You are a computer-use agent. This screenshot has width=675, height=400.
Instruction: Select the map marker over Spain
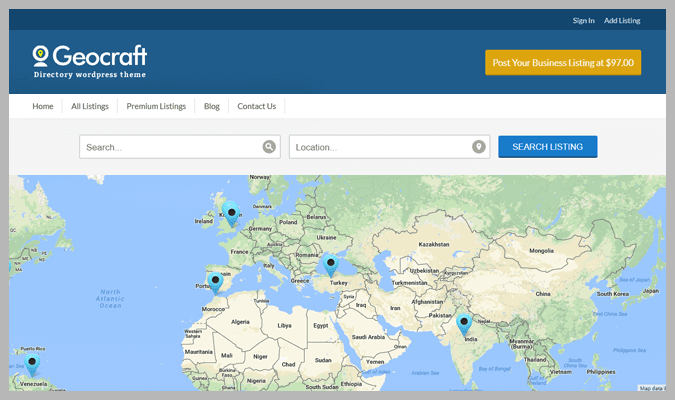point(215,283)
